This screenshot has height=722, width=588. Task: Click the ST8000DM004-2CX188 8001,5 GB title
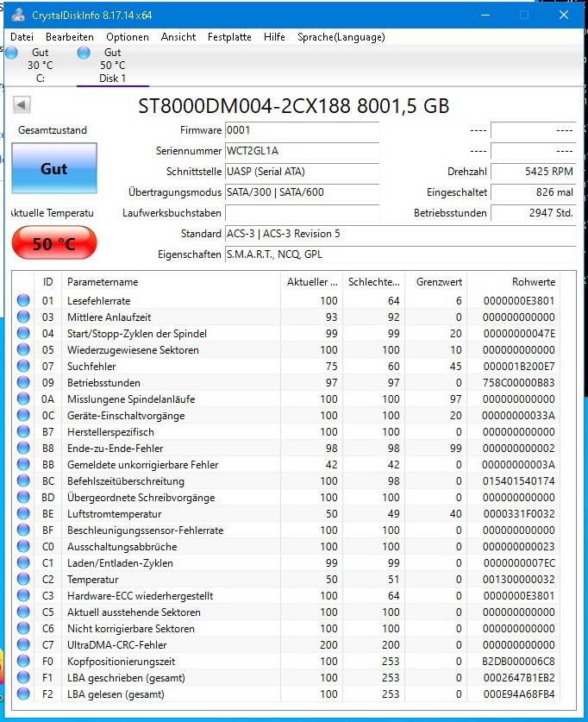point(293,106)
